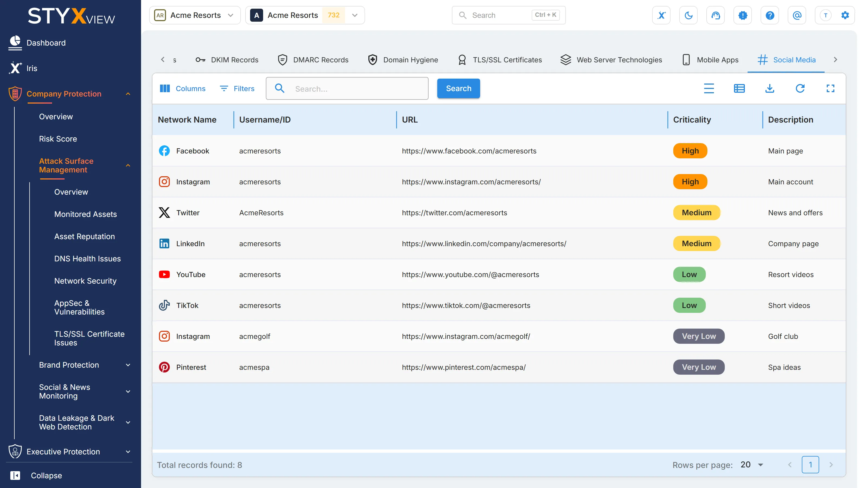Screen dimensions: 868x488
Task: Expand the Executive Protection section
Action: (x=70, y=451)
